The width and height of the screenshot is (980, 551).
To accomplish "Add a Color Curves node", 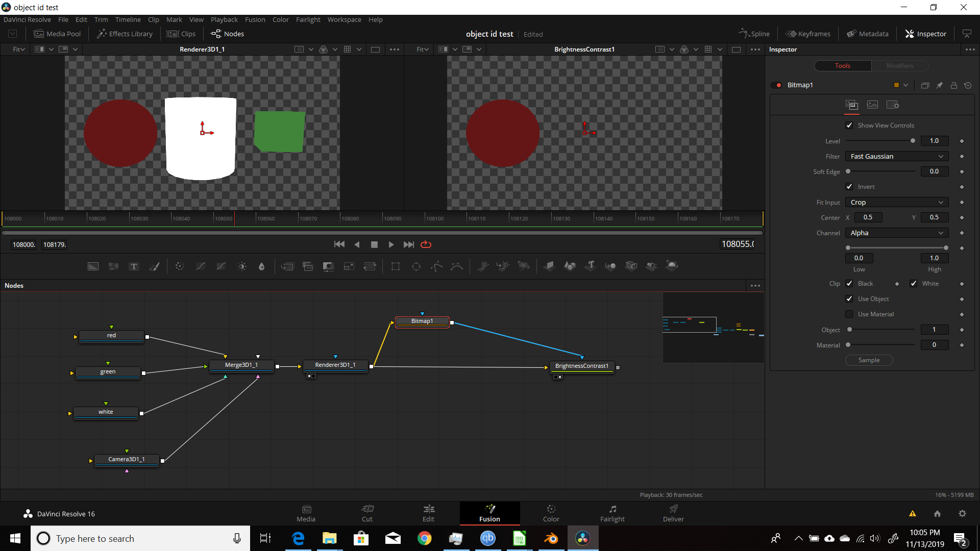I will pyautogui.click(x=201, y=266).
